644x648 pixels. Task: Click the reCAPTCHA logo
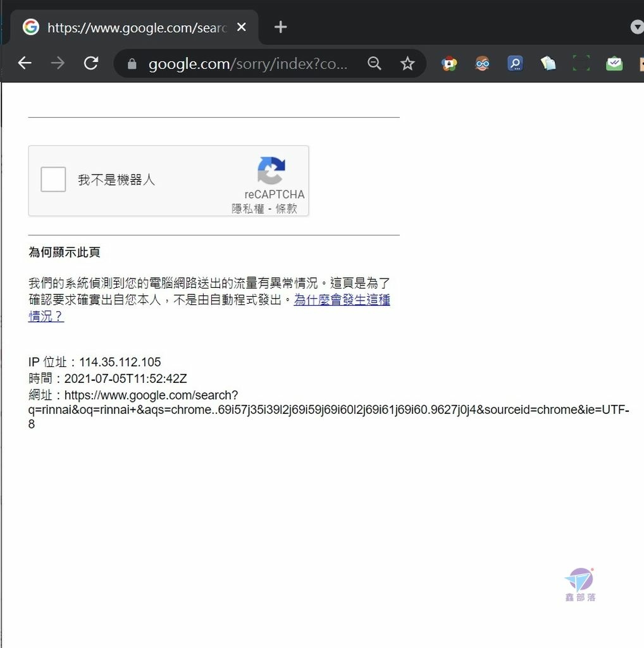[271, 170]
